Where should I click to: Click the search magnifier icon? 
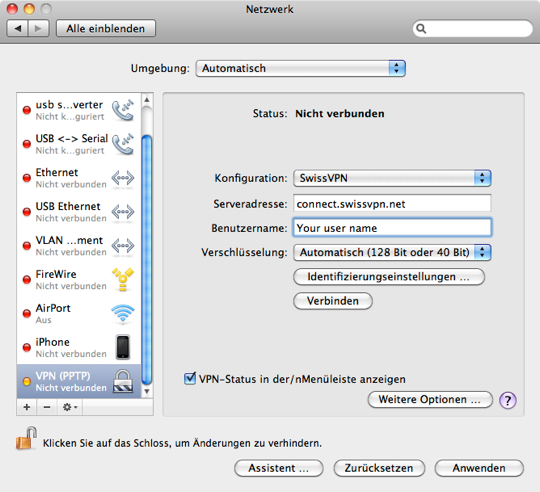tap(421, 29)
